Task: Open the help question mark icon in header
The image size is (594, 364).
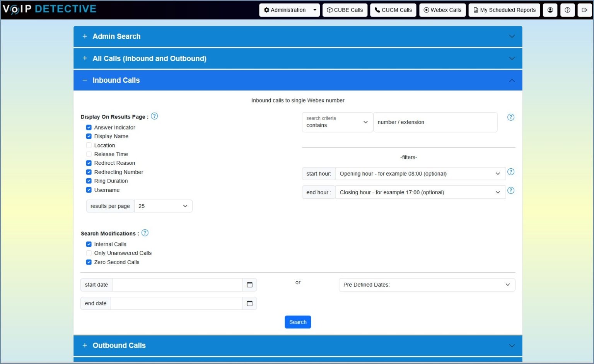Action: 567,10
